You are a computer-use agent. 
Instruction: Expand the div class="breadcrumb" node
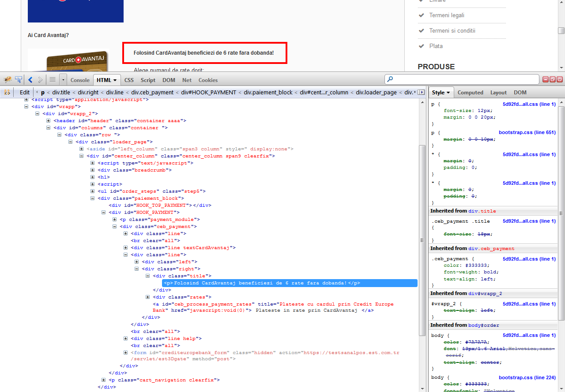pos(93,170)
